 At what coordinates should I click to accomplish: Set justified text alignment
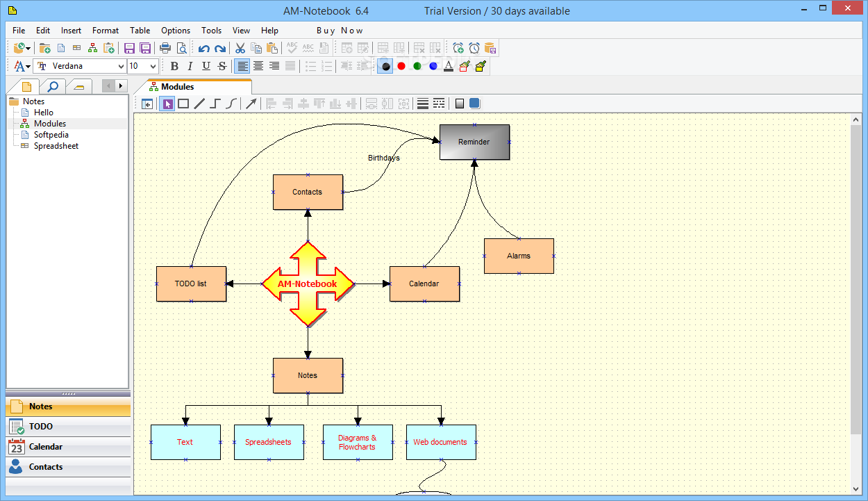click(290, 66)
